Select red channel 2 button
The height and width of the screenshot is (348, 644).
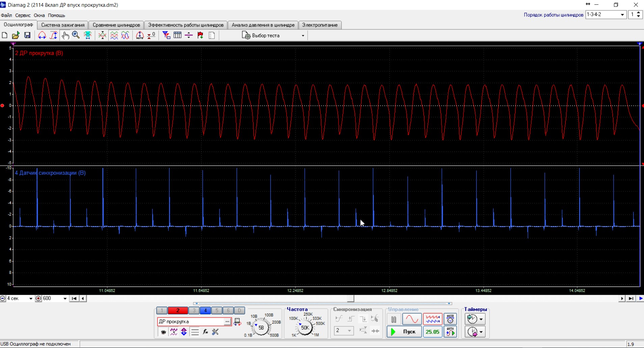pyautogui.click(x=178, y=311)
